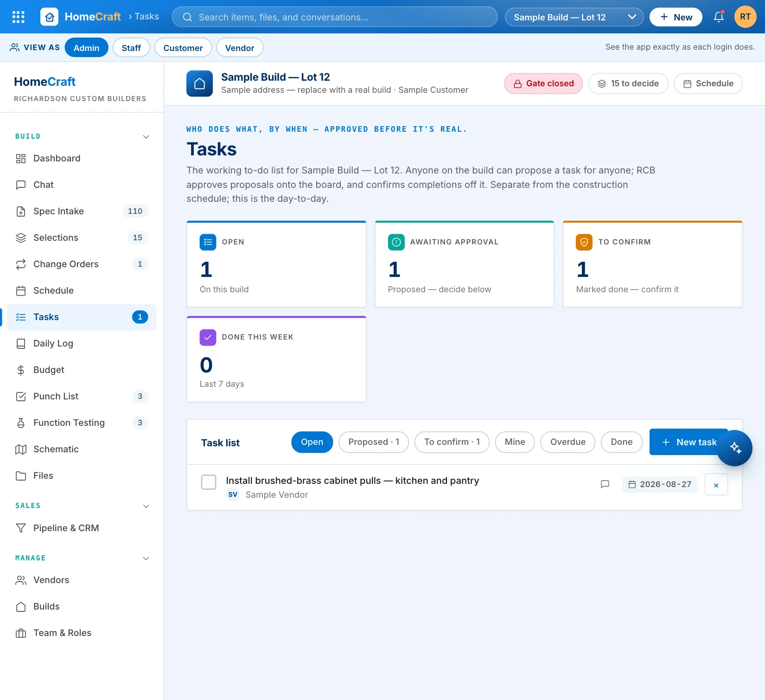Click the HomeCraft sidebar brand title

pyautogui.click(x=45, y=82)
